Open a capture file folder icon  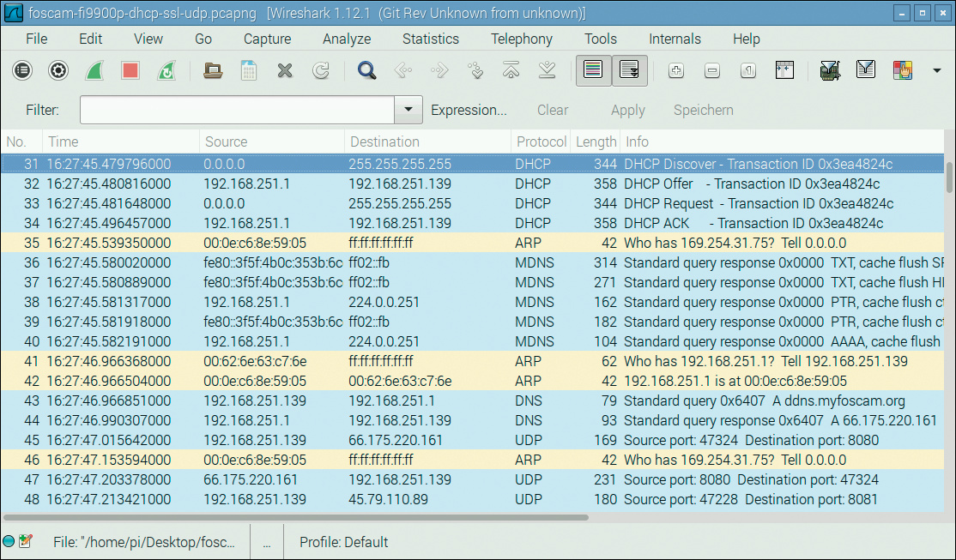coord(213,71)
